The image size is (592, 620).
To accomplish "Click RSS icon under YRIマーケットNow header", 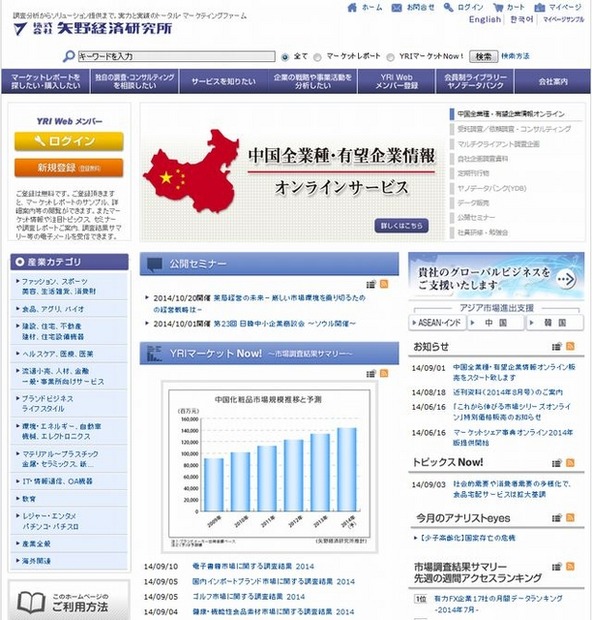I will pos(384,374).
